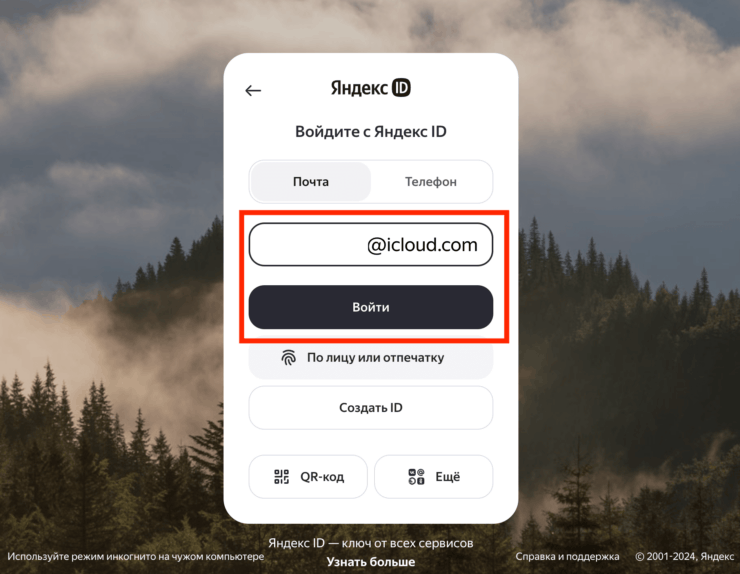Click the incognito mode notice text
This screenshot has height=574, width=740.
[135, 557]
